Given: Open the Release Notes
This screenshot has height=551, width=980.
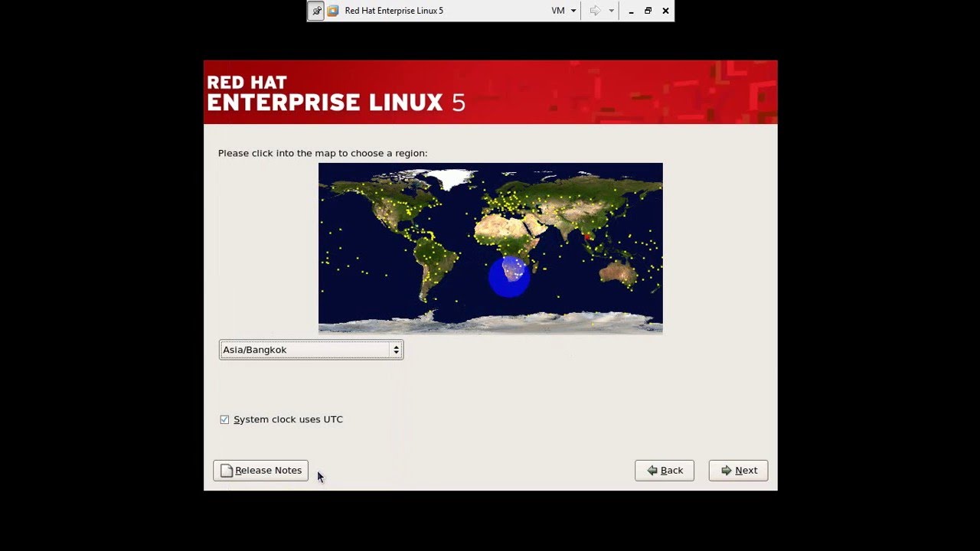Looking at the screenshot, I should coord(260,471).
